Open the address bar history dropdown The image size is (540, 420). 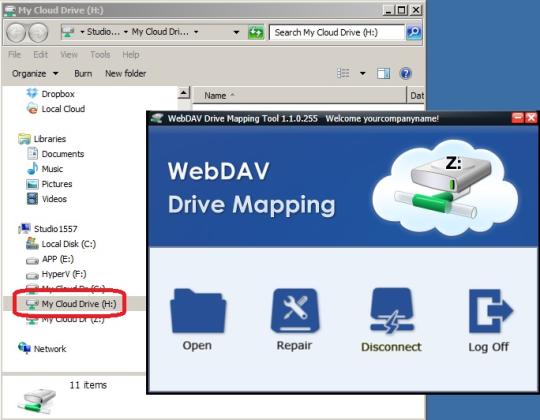(x=236, y=32)
